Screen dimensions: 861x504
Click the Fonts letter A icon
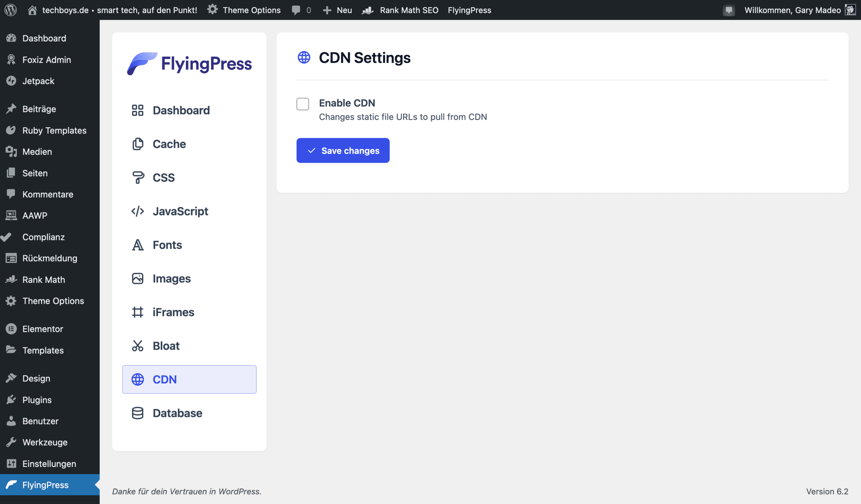138,245
